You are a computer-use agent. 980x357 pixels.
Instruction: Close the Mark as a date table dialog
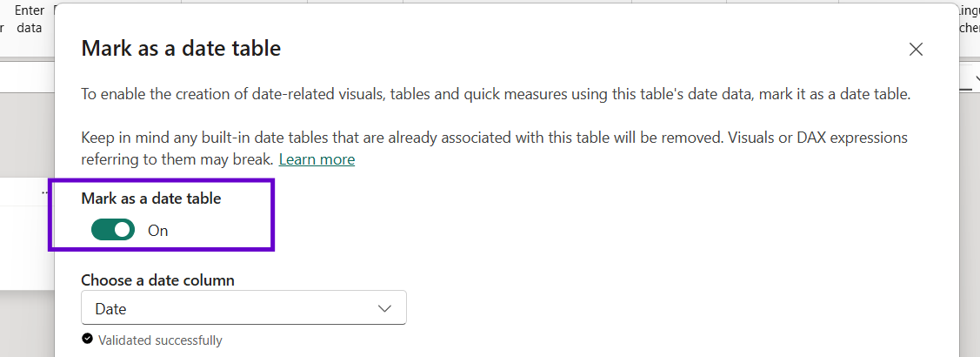pos(916,50)
